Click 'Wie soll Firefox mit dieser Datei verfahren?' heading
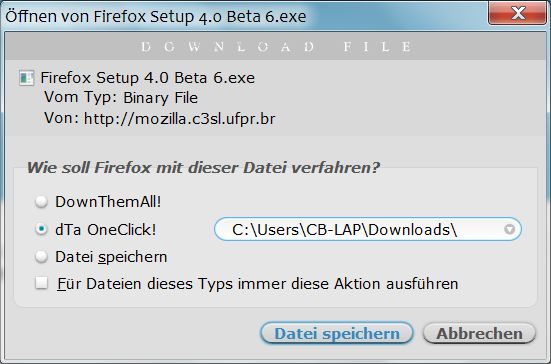 click(x=204, y=167)
